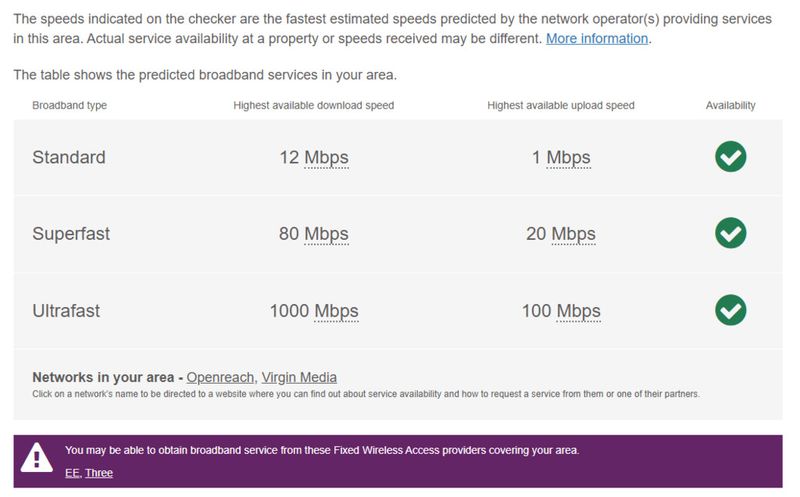This screenshot has height=497, width=800.
Task: Select the Ultrafast row label
Action: tap(66, 311)
